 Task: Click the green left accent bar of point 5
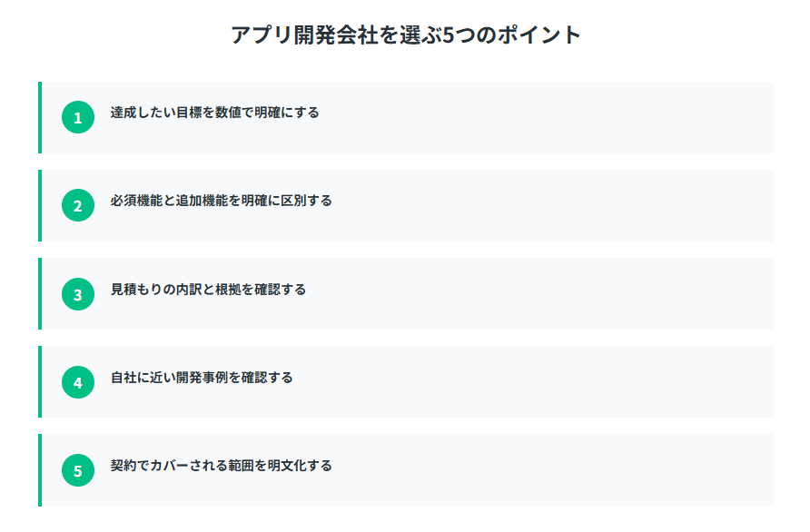coord(40,470)
